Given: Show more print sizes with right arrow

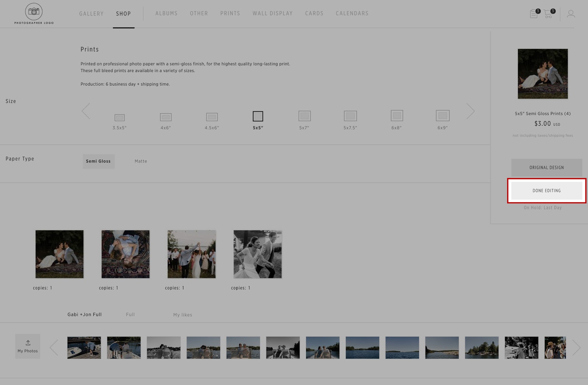Looking at the screenshot, I should [x=470, y=111].
